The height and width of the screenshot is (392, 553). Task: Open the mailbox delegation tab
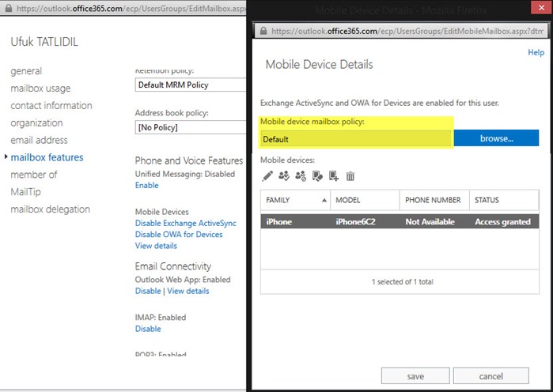click(50, 209)
